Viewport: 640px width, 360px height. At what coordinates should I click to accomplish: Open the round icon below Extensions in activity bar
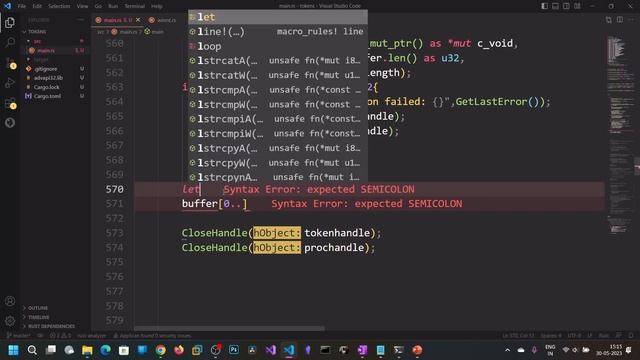coord(10,122)
